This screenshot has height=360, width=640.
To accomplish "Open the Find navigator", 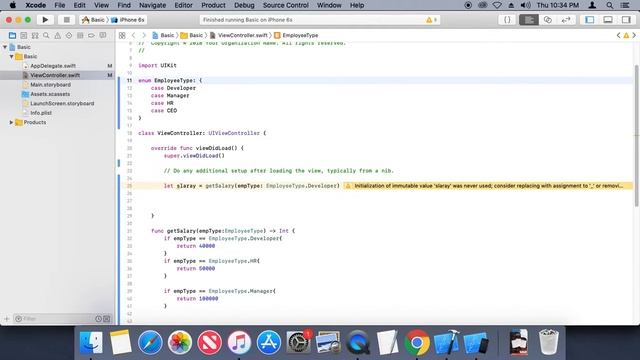I will 46,36.
